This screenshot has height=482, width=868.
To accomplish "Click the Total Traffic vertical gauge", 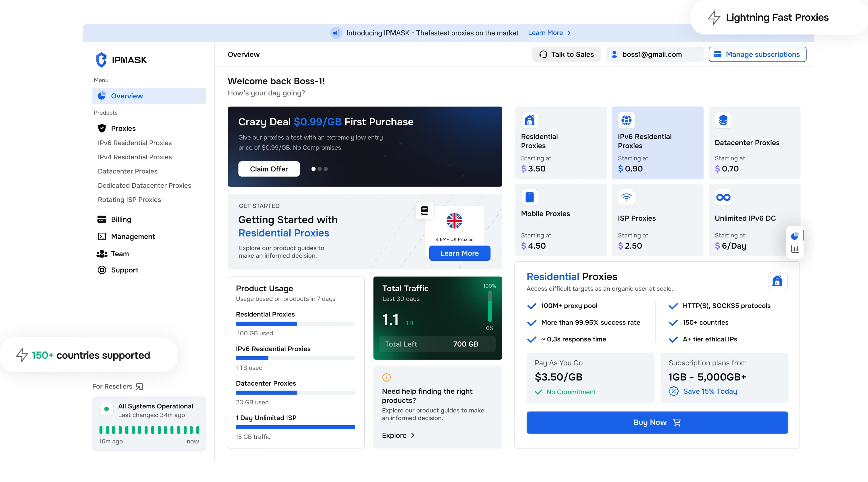I will 490,307.
